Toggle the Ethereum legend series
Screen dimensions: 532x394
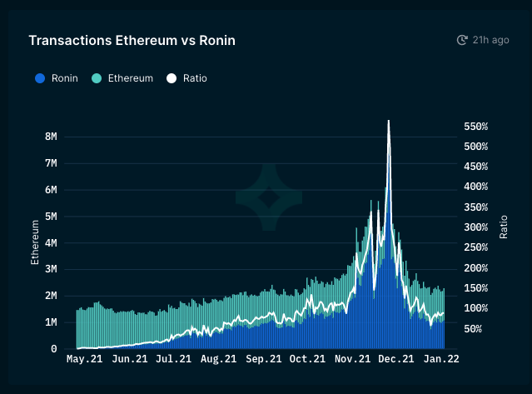(122, 78)
